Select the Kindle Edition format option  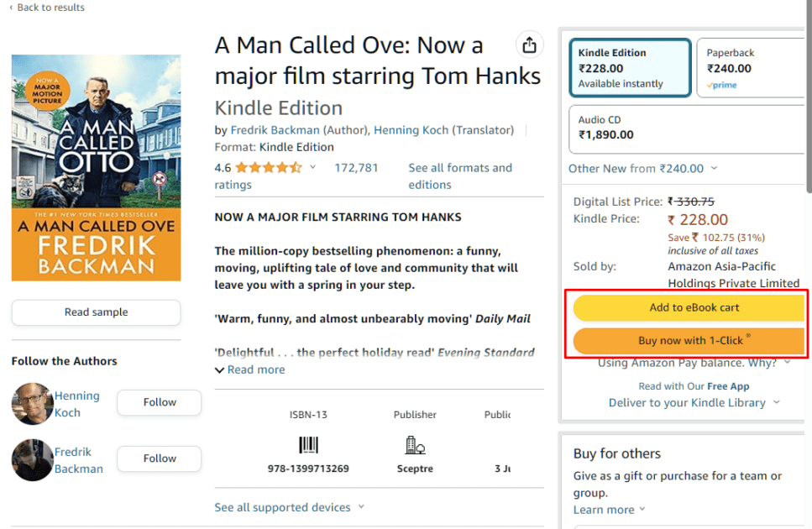coord(630,67)
